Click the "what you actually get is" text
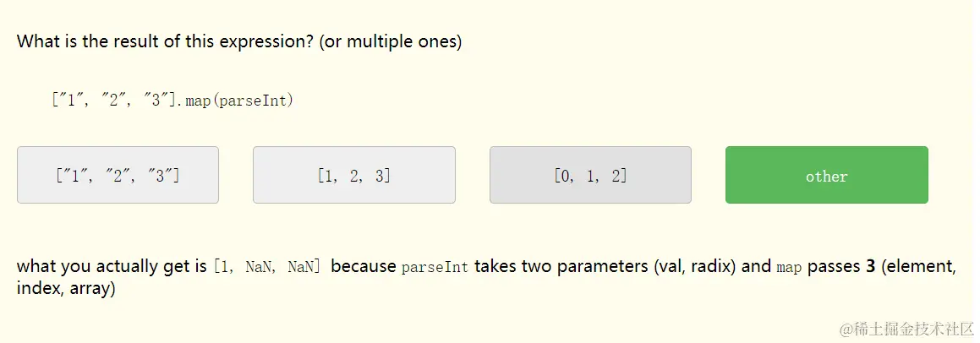 coord(112,266)
